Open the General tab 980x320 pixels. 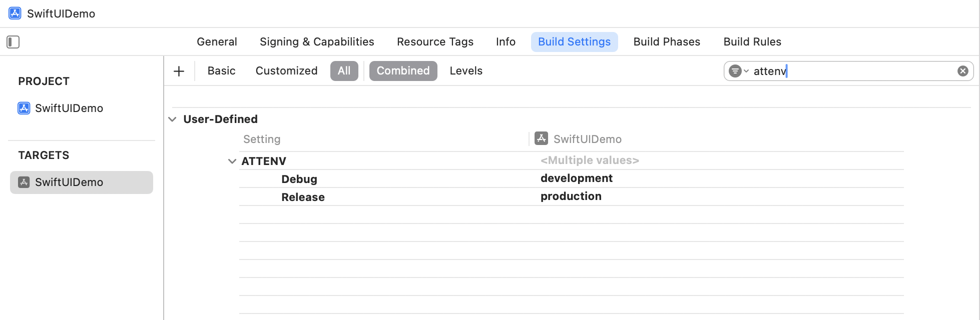point(217,42)
